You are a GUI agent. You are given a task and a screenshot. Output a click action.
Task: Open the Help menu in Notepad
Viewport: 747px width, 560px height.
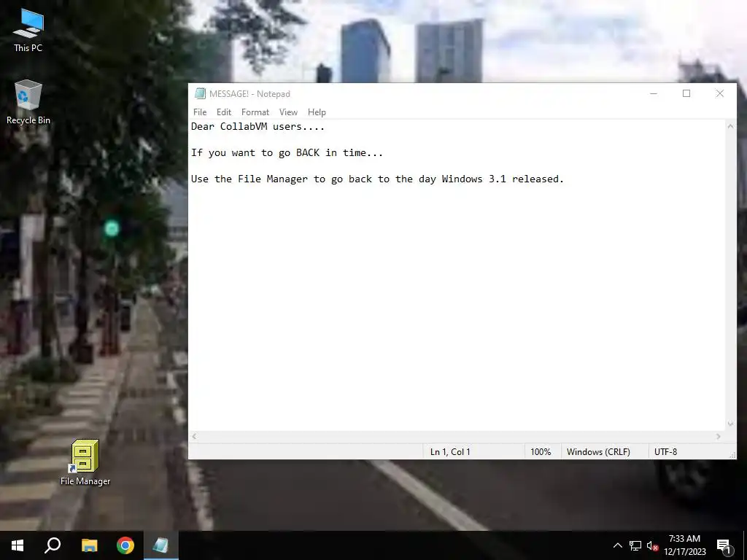(317, 112)
